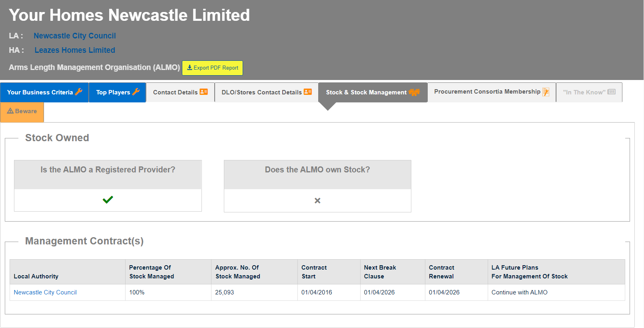The width and height of the screenshot is (644, 328).
Task: Open the Procurement Consortia Membership tab
Action: click(x=492, y=92)
